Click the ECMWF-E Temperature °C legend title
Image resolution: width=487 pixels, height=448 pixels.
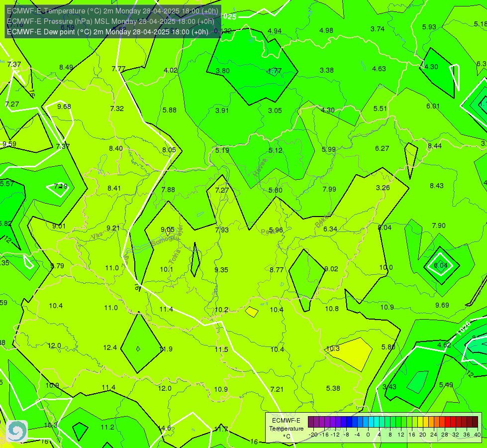click(286, 429)
